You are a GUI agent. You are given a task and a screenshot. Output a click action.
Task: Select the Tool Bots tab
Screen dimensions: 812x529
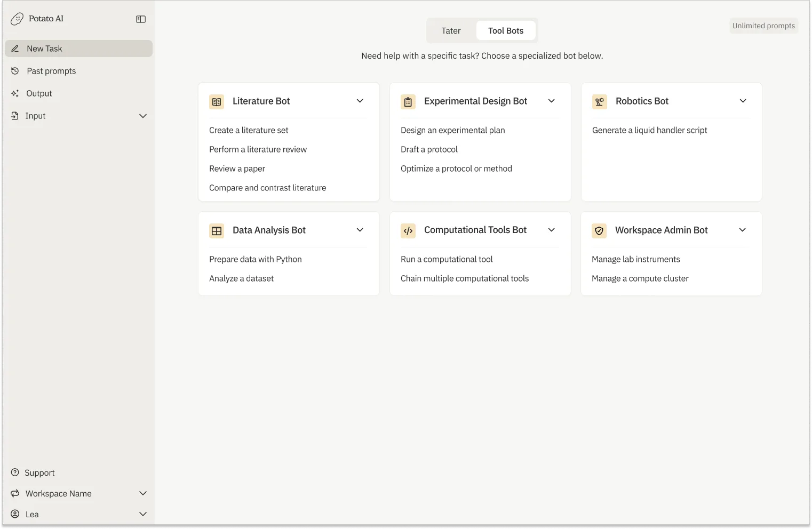pos(506,30)
